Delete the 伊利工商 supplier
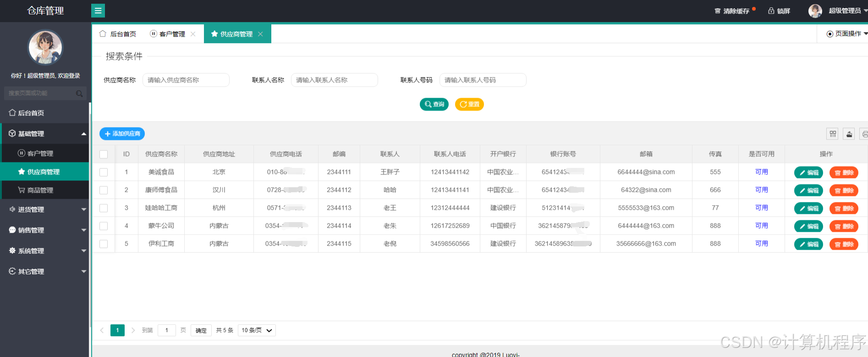Screen dimensions: 868x357 tap(844, 244)
